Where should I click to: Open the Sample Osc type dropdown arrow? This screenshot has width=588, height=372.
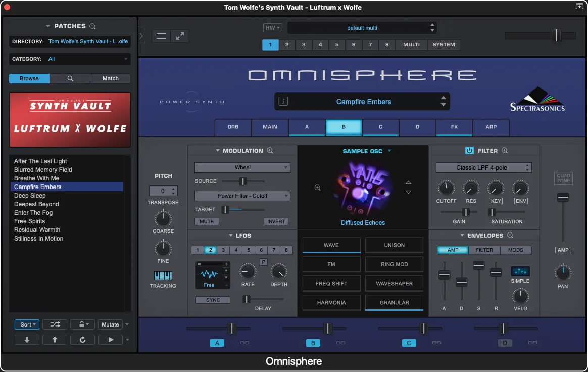[389, 151]
